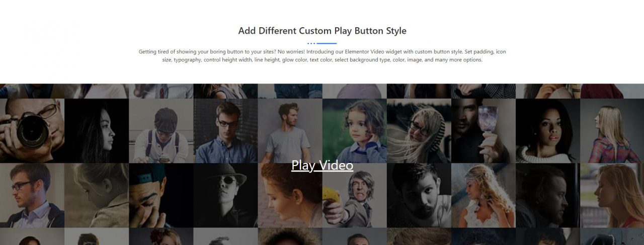Click the dark-haired woman profile photo
Image resolution: width=644 pixels, height=245 pixels.
tap(97, 130)
